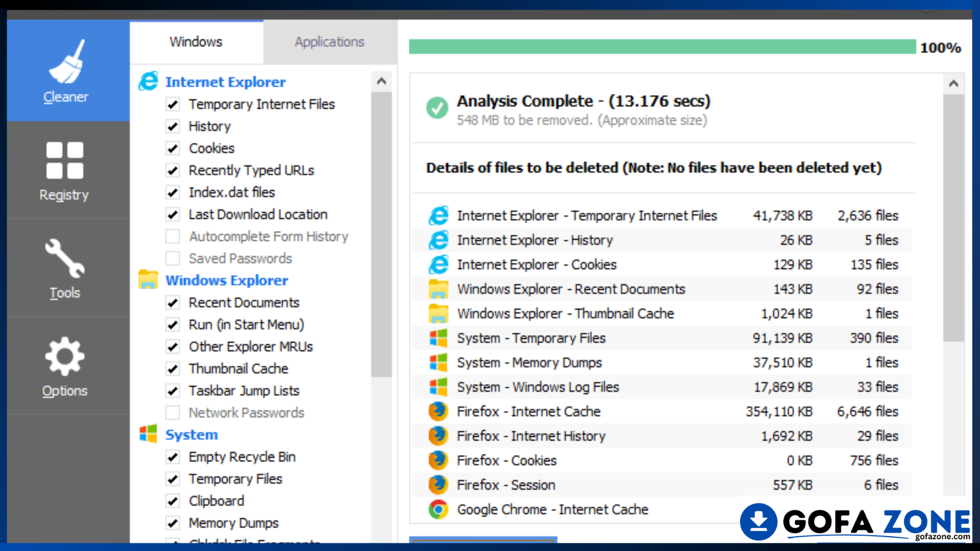Image resolution: width=980 pixels, height=551 pixels.
Task: Uncheck Temporary Internet Files checkbox
Action: (x=173, y=105)
